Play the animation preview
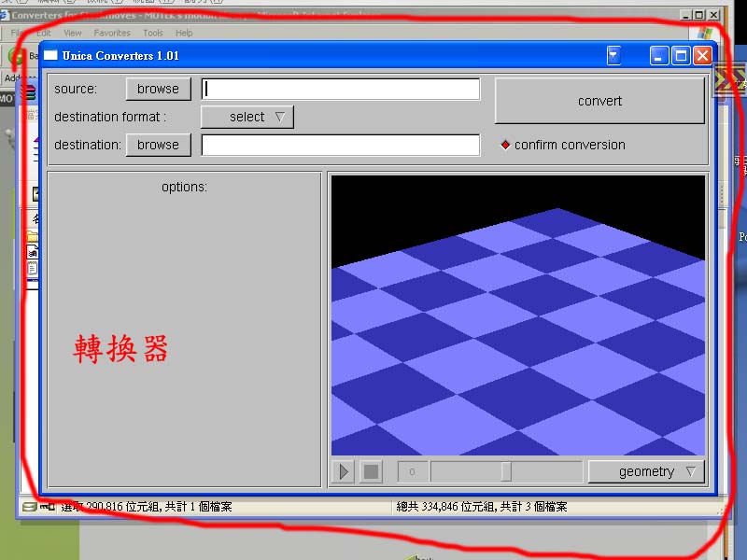Image resolution: width=747 pixels, height=560 pixels. click(344, 472)
